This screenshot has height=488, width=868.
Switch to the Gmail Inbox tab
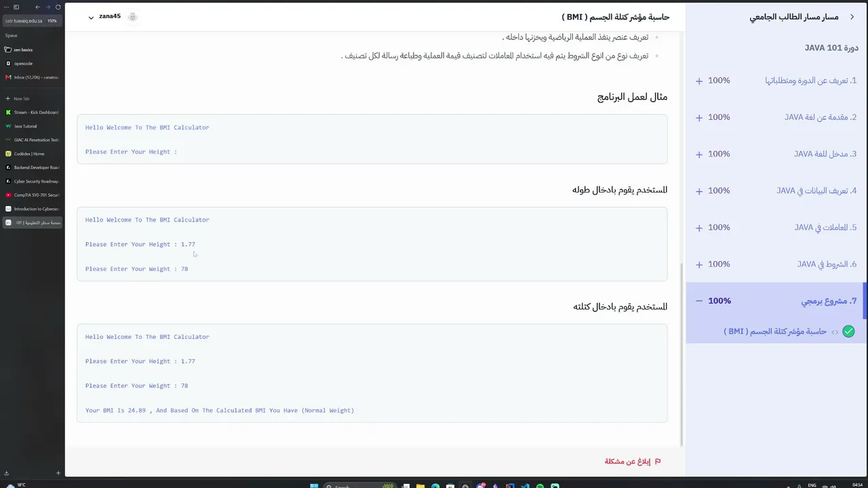coord(33,77)
